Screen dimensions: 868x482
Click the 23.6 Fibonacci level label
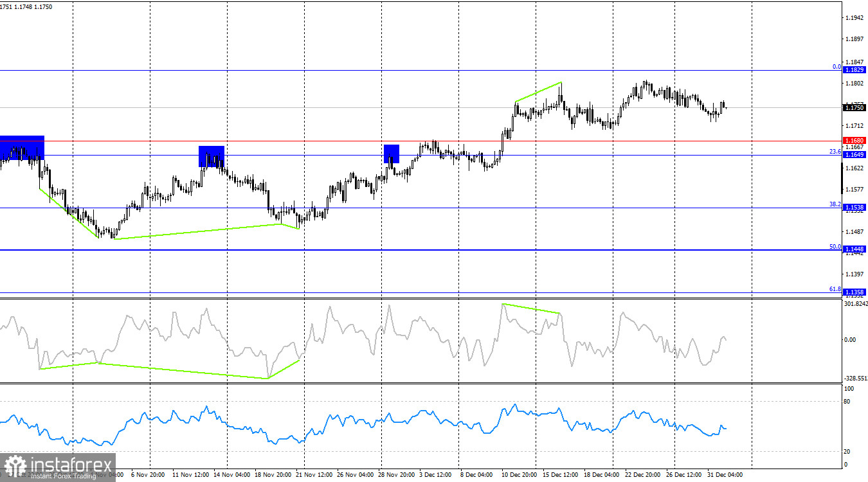coord(835,152)
